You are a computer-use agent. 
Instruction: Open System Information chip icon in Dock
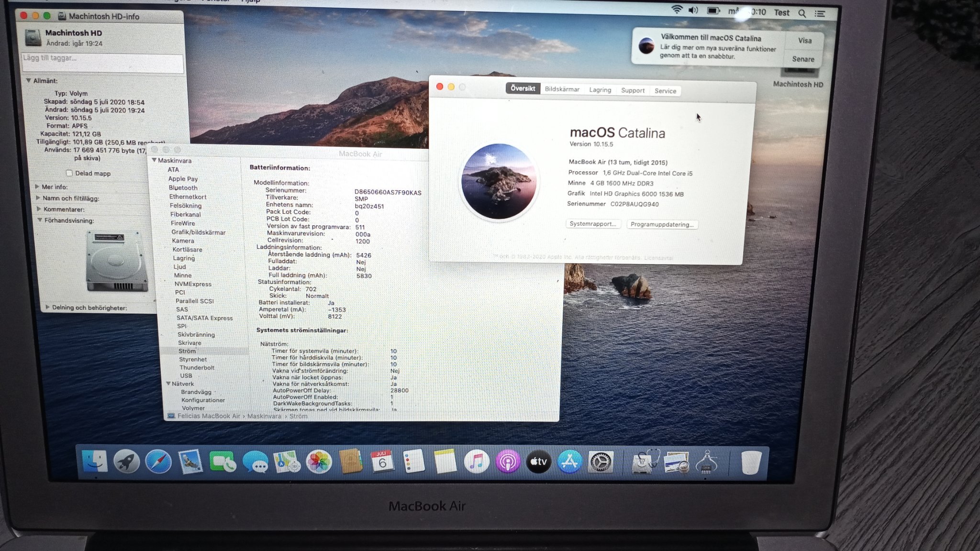(706, 463)
